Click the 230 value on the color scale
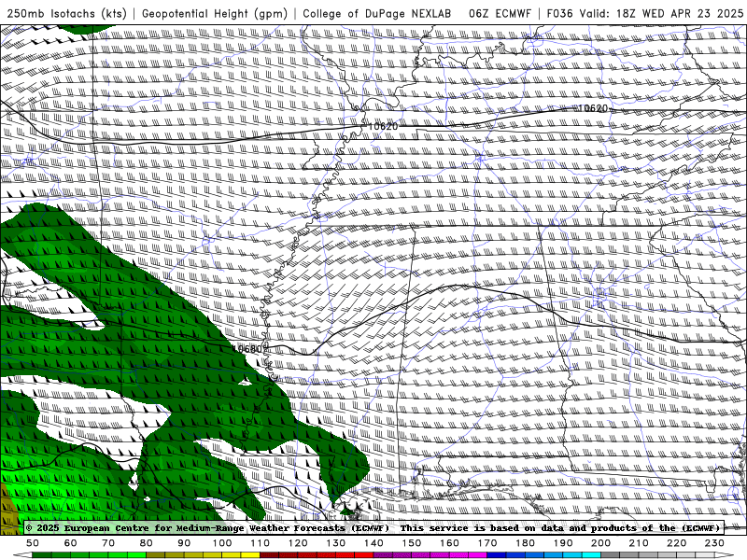 [x=714, y=543]
